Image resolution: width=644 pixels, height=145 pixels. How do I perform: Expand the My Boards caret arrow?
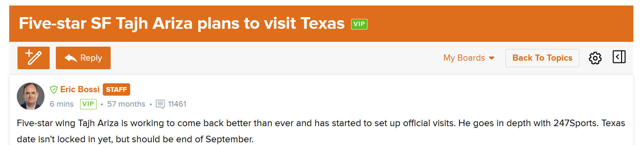(492, 58)
